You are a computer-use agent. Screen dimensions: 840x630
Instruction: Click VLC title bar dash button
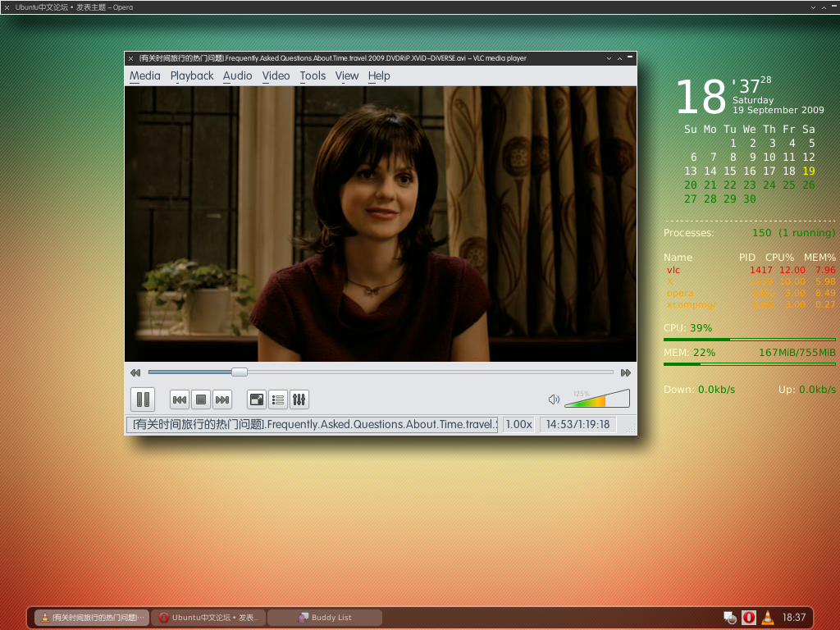(x=630, y=57)
